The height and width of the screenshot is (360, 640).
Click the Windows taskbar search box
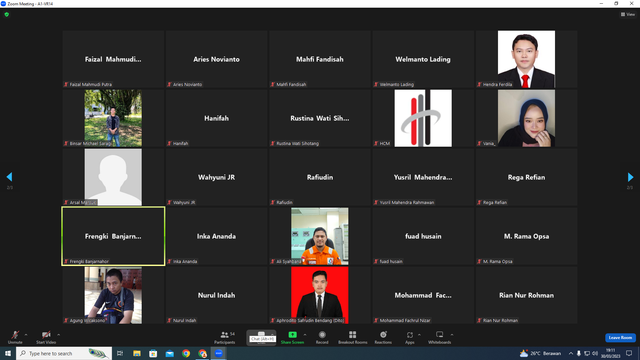pos(64,353)
